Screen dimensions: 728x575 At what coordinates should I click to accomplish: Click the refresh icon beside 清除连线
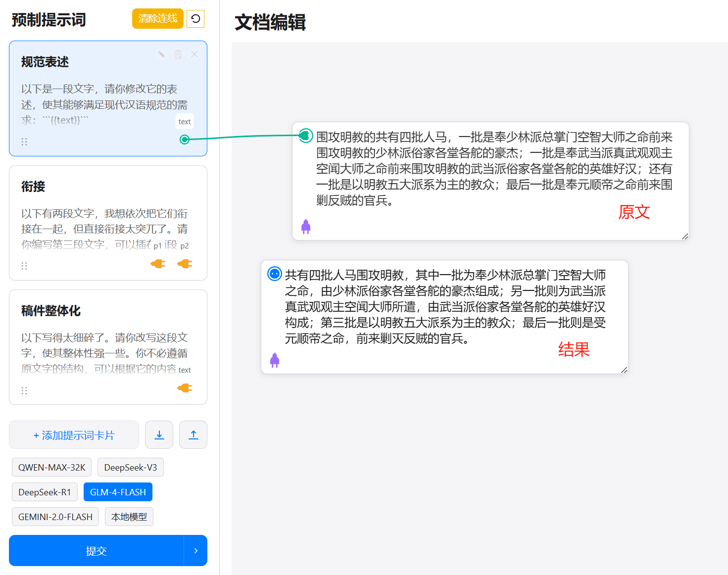coord(195,19)
